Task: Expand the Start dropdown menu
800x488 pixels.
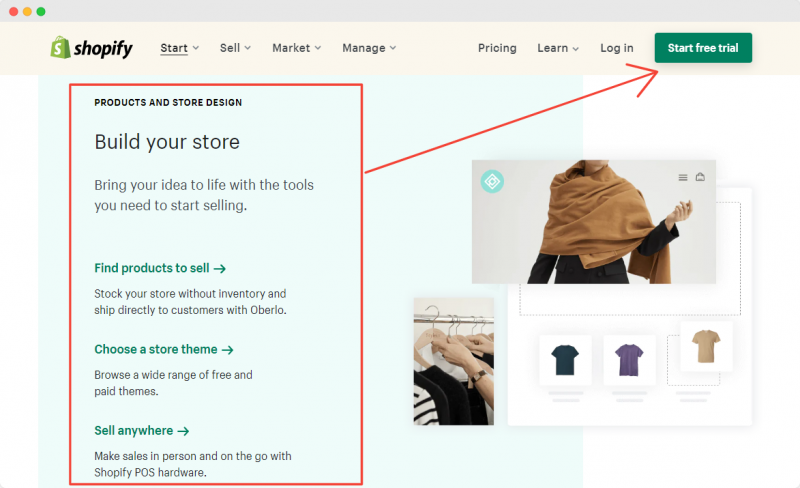Action: click(x=180, y=48)
